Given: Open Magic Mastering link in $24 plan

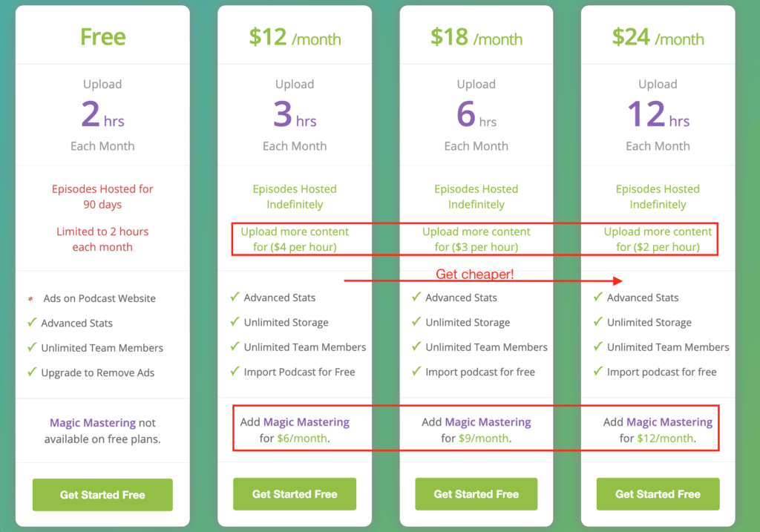Looking at the screenshot, I should click(669, 422).
